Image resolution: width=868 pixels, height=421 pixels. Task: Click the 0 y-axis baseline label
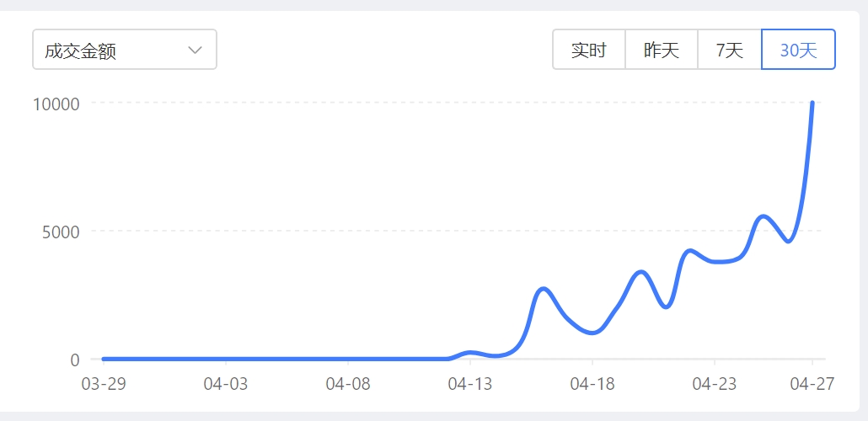tap(74, 360)
